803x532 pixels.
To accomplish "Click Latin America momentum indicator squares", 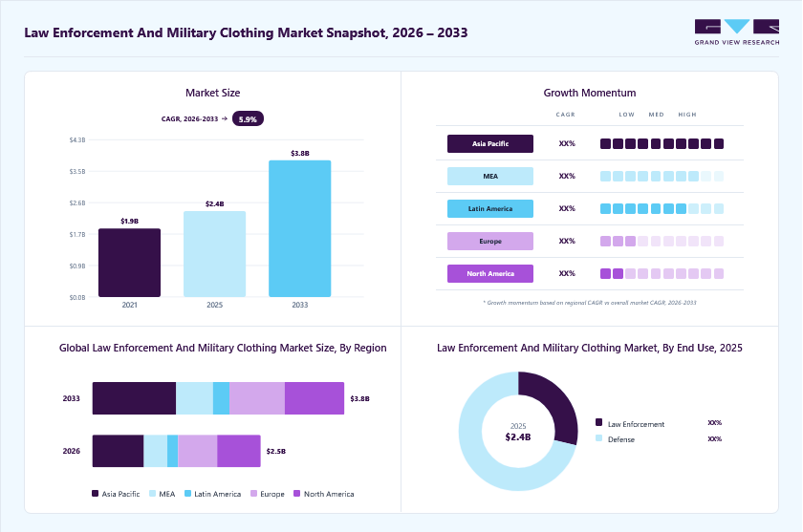I will point(662,209).
